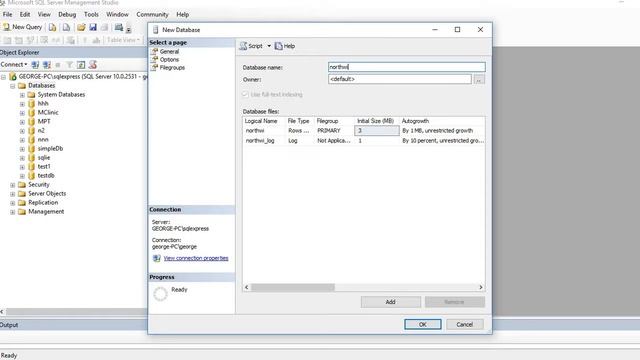Collapse the GEORGE-PC\sqlexpress server node
Viewport: 640px width, 360px height.
[4, 77]
